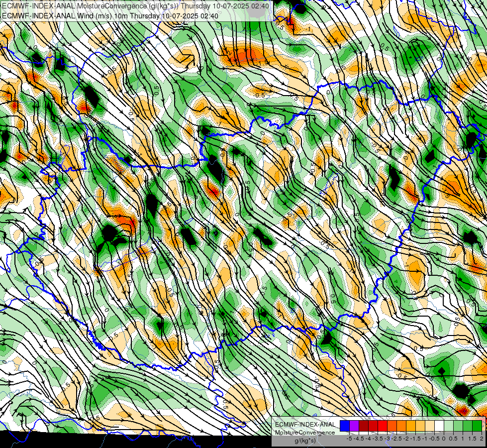Click the 1.5 tick label in the legend
The height and width of the screenshot is (448, 487).
pyautogui.click(x=472, y=439)
